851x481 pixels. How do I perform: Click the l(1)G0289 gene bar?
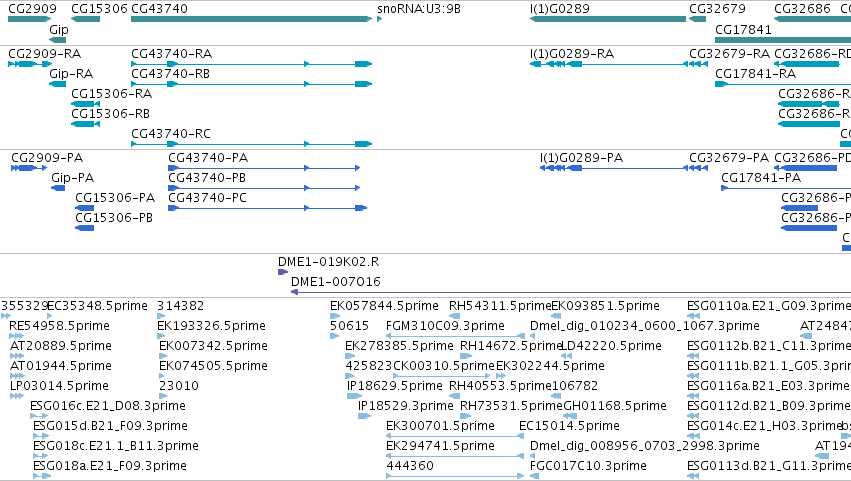[608, 19]
